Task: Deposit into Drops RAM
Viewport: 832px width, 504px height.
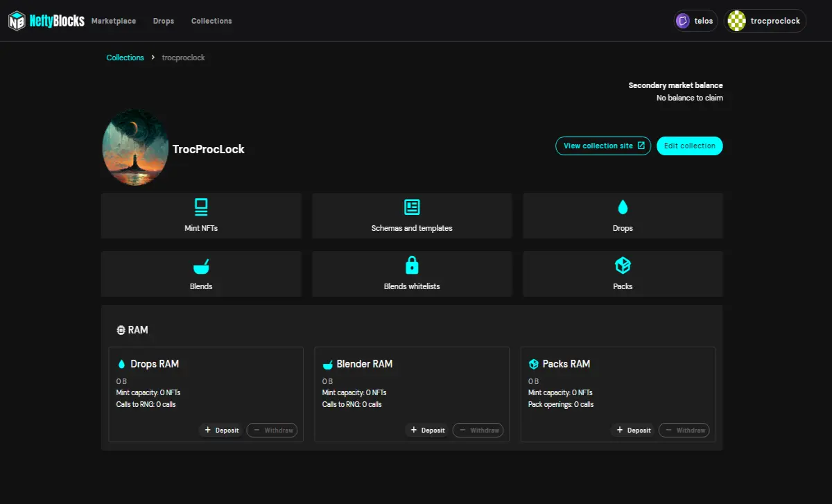Action: click(221, 430)
